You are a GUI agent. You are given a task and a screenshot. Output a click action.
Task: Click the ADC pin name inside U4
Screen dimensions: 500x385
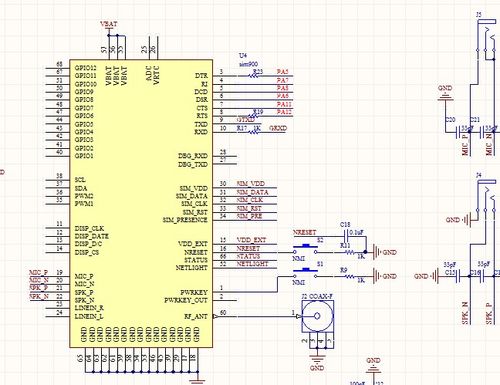click(x=149, y=73)
